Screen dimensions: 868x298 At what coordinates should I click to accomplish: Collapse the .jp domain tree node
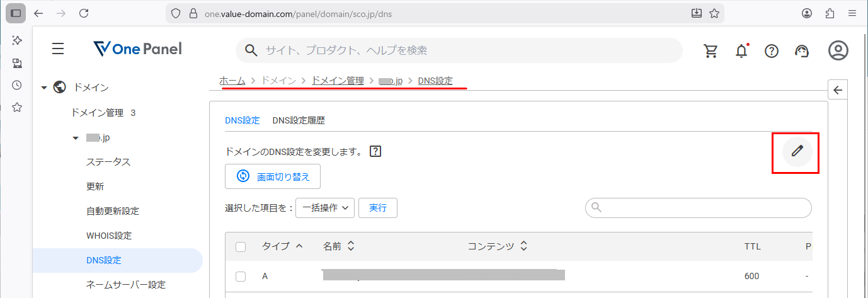click(76, 137)
